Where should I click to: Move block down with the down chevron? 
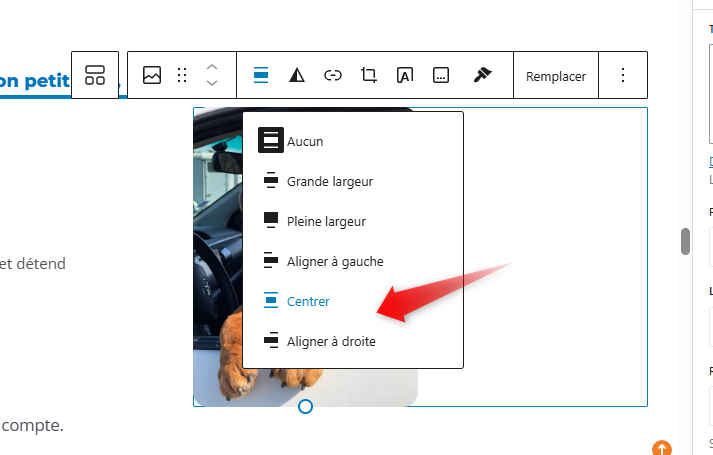click(x=212, y=84)
